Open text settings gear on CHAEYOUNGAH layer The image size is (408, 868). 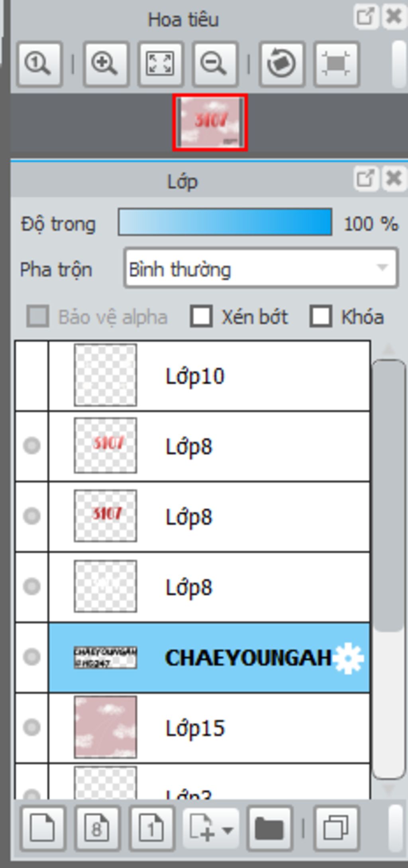coord(349,658)
